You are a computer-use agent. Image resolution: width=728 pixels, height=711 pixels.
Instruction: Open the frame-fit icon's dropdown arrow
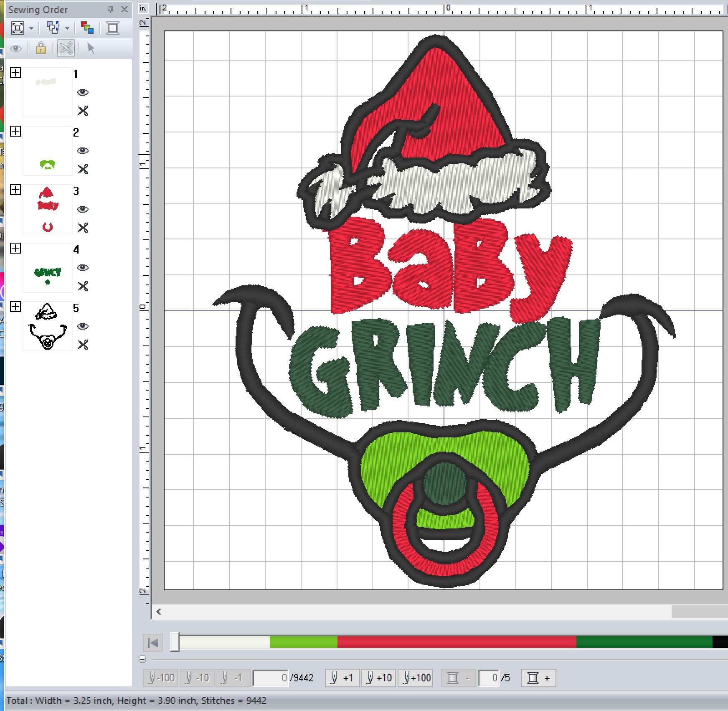[x=31, y=28]
